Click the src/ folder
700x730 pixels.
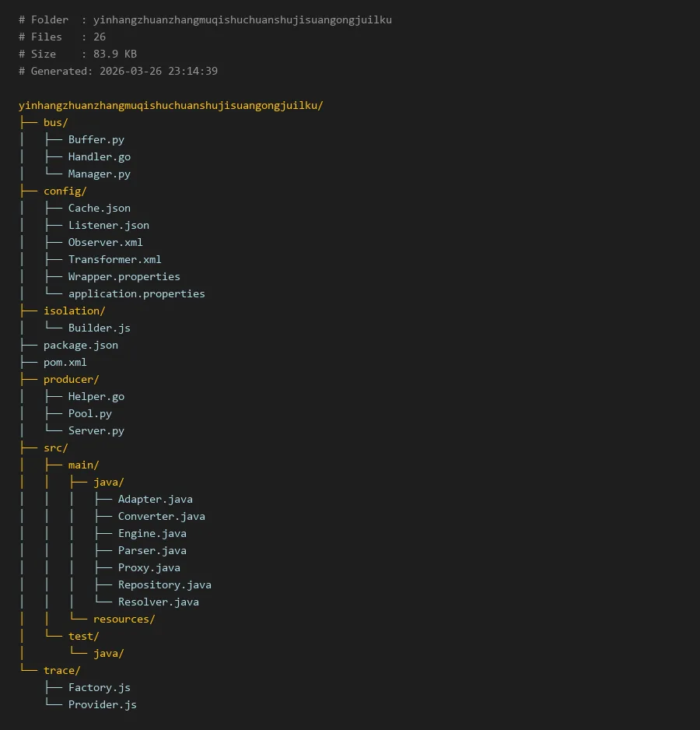point(56,447)
